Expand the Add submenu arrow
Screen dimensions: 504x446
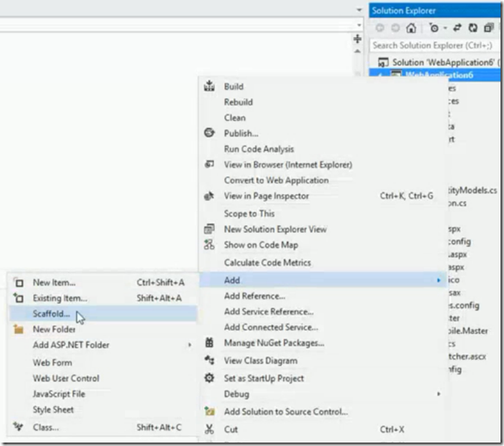point(438,280)
